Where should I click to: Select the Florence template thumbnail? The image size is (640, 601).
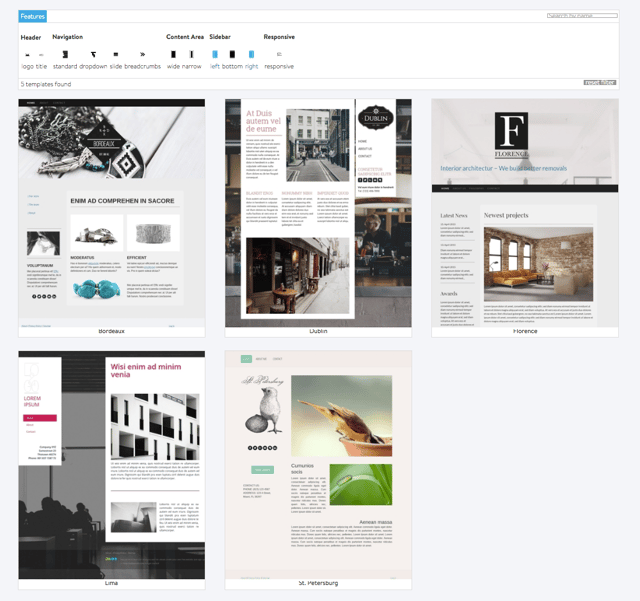point(524,212)
